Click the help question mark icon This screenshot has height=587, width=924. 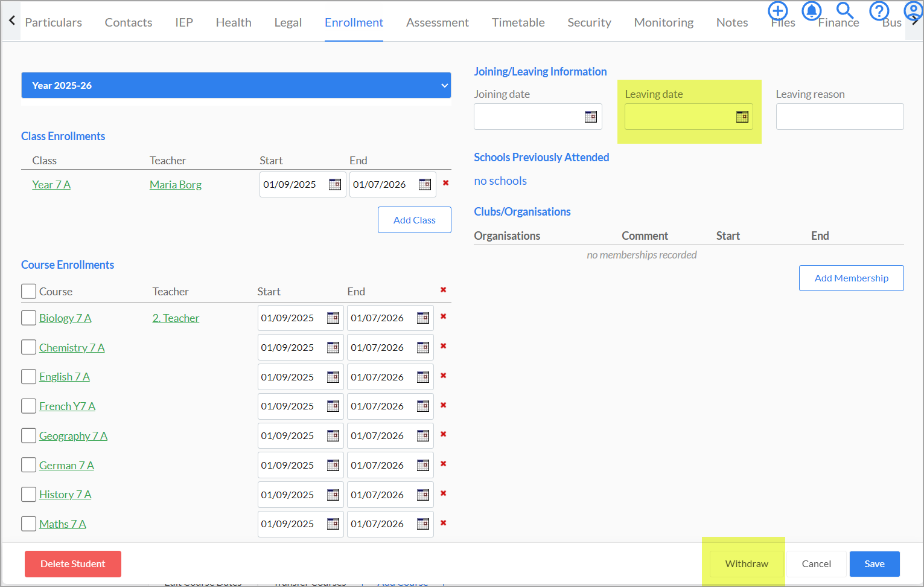[x=879, y=11]
